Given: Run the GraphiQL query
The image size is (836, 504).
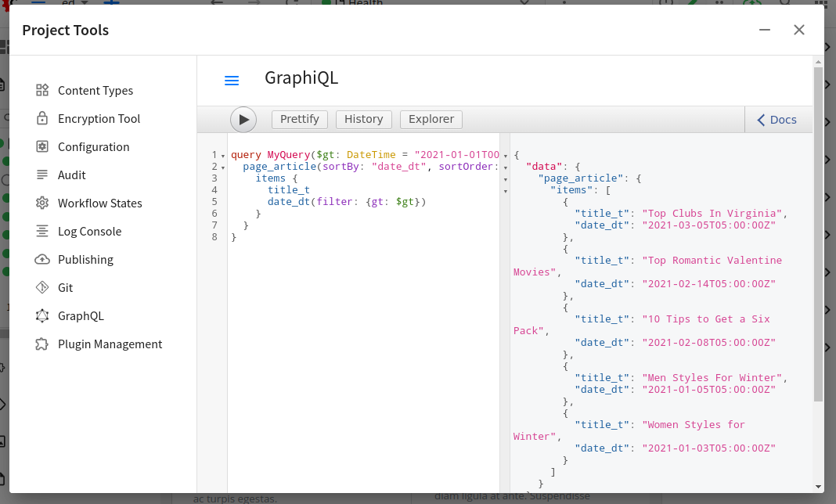Looking at the screenshot, I should (243, 120).
